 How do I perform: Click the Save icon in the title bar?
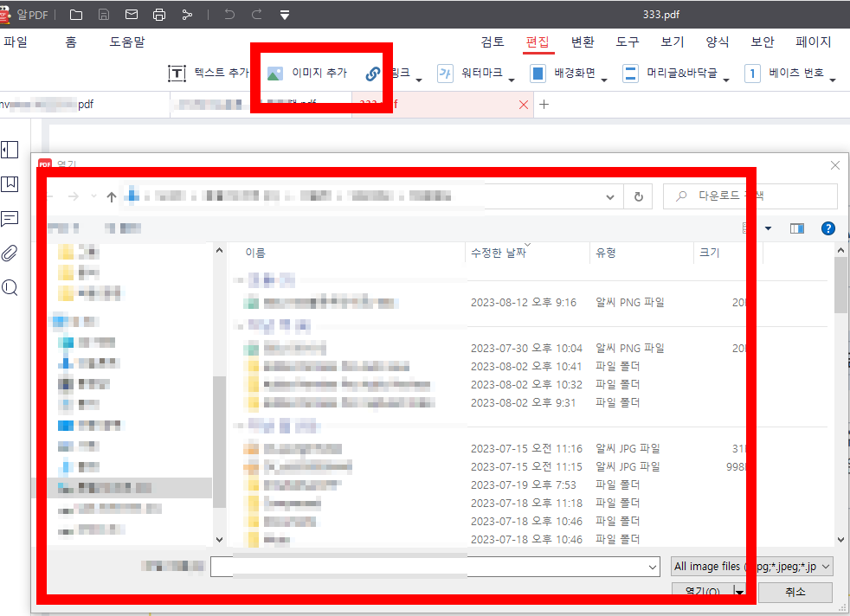pyautogui.click(x=105, y=14)
